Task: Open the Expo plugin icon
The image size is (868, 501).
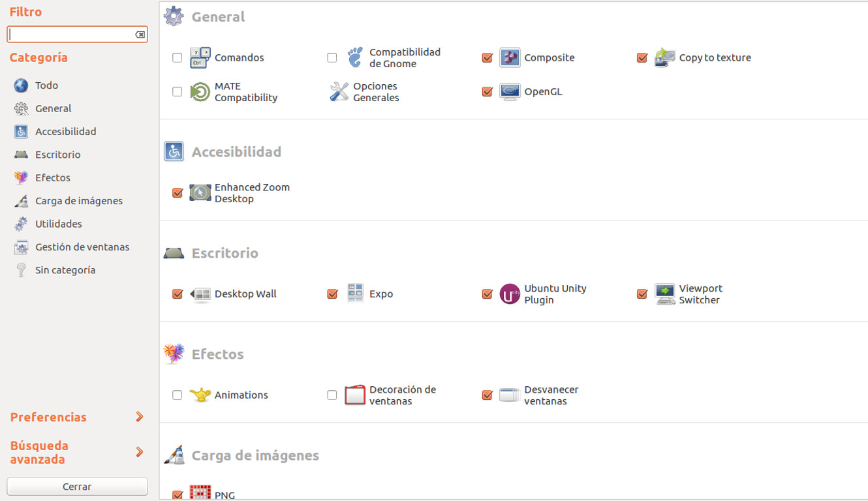Action: coord(355,294)
